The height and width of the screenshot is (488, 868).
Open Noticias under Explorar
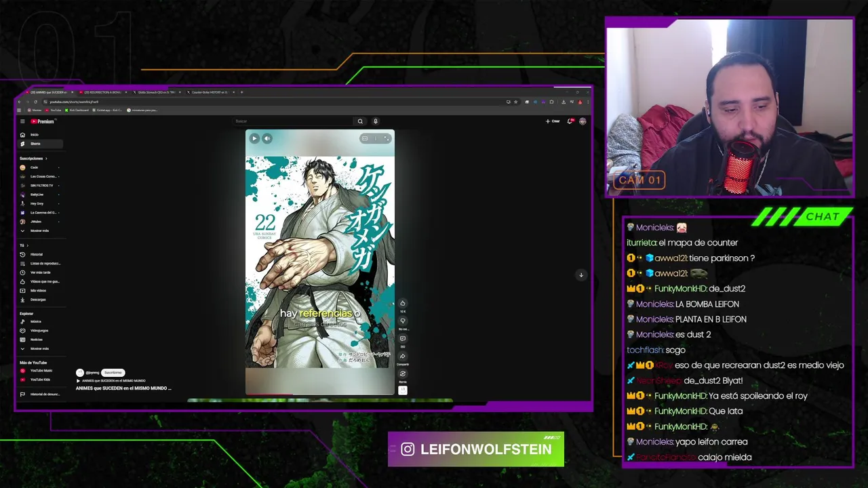pos(40,340)
